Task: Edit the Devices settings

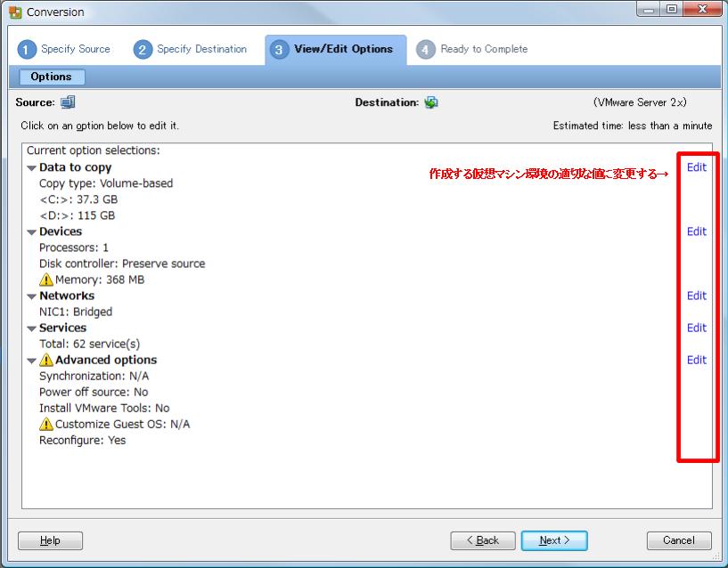Action: pyautogui.click(x=697, y=231)
